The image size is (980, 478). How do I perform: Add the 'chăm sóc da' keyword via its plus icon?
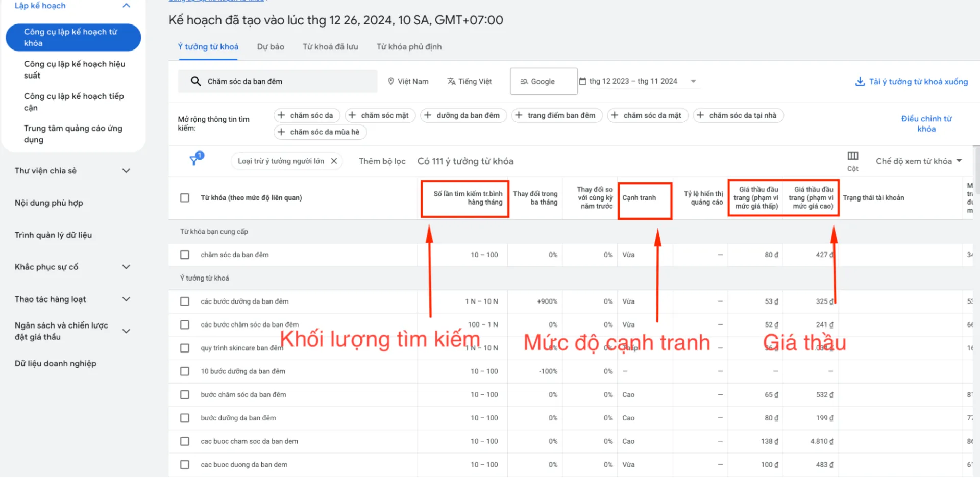tap(283, 115)
